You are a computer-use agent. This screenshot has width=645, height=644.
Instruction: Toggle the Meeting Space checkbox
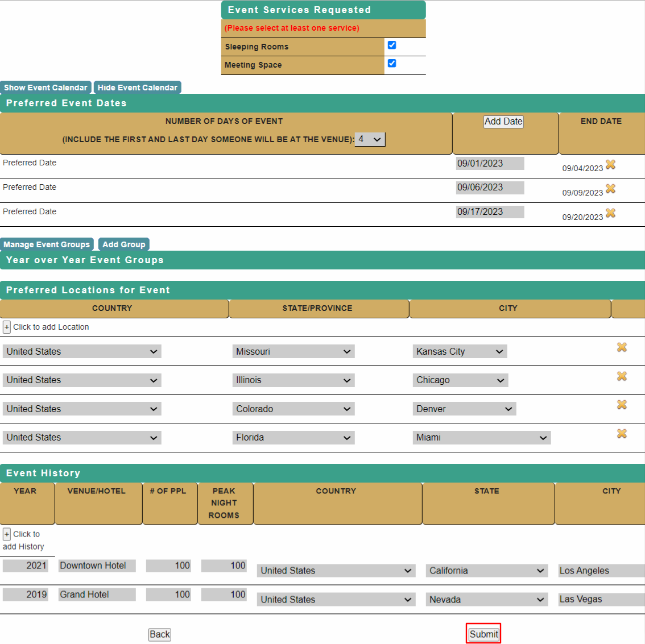(x=392, y=64)
